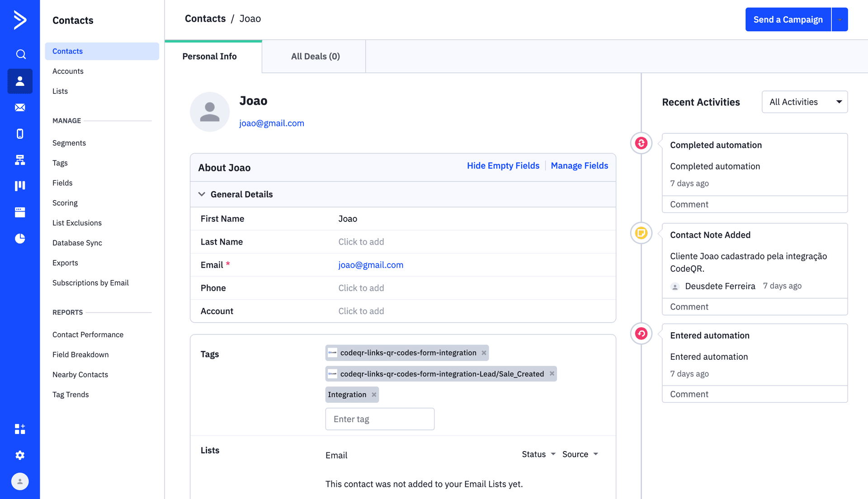Open Campaigns via the envelope icon
Image resolution: width=868 pixels, height=499 pixels.
coord(20,107)
